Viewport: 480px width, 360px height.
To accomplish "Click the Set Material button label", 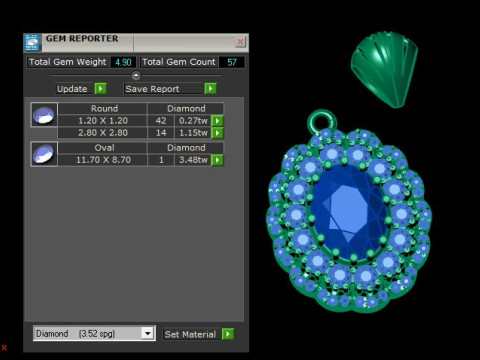I will (x=190, y=334).
